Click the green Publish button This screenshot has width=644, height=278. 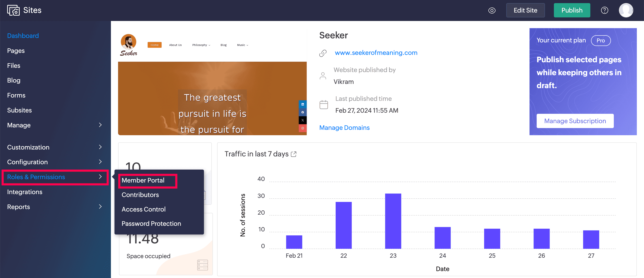[x=572, y=10]
